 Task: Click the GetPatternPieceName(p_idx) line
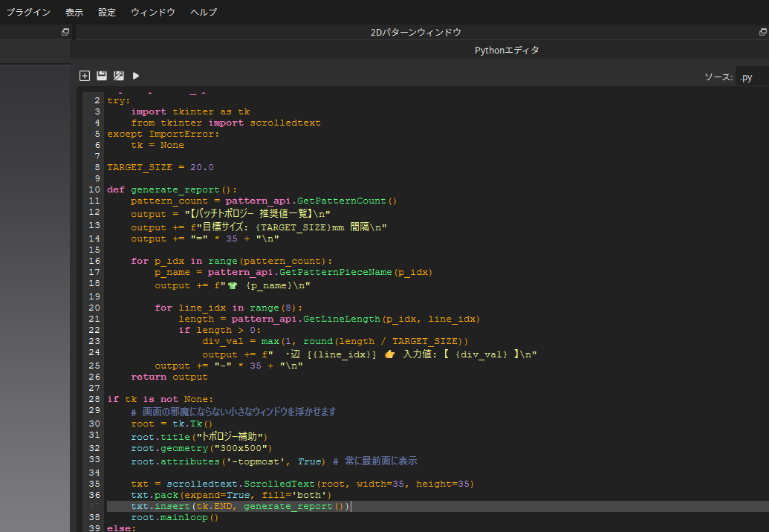pos(293,272)
